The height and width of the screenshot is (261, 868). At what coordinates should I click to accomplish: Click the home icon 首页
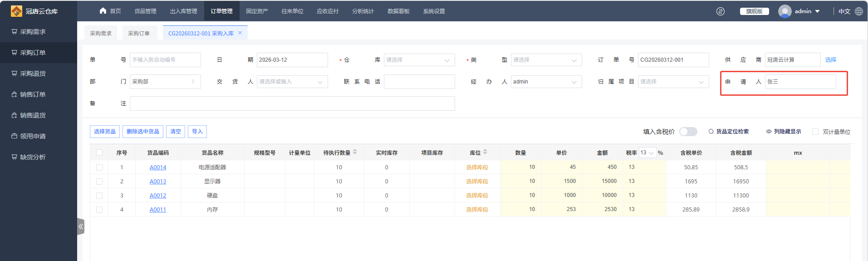103,11
